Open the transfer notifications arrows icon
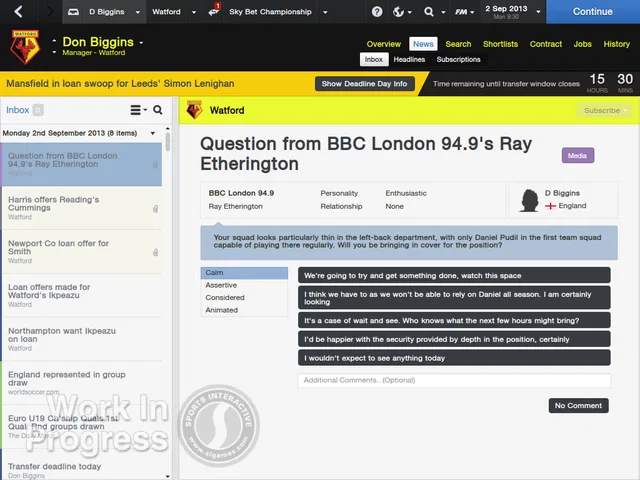640x480 pixels. coord(213,11)
